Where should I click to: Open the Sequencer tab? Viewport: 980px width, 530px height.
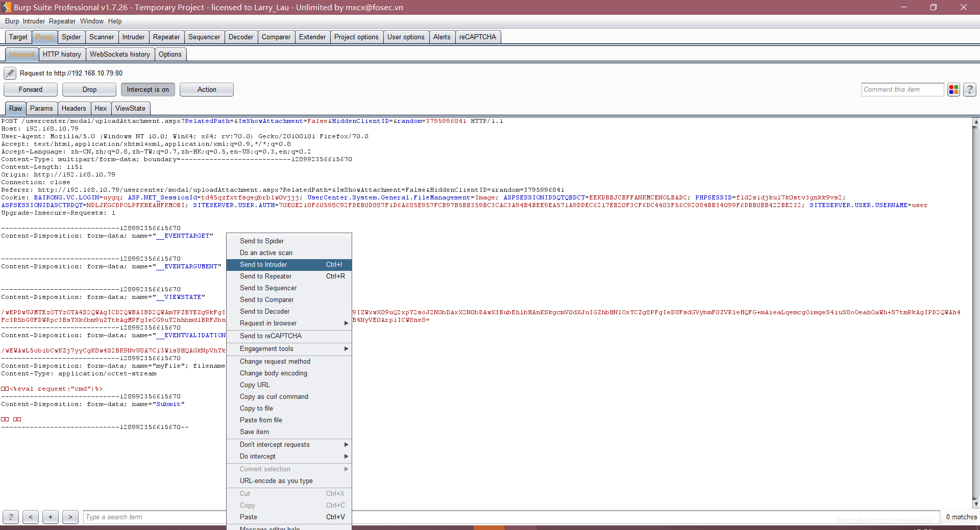204,37
